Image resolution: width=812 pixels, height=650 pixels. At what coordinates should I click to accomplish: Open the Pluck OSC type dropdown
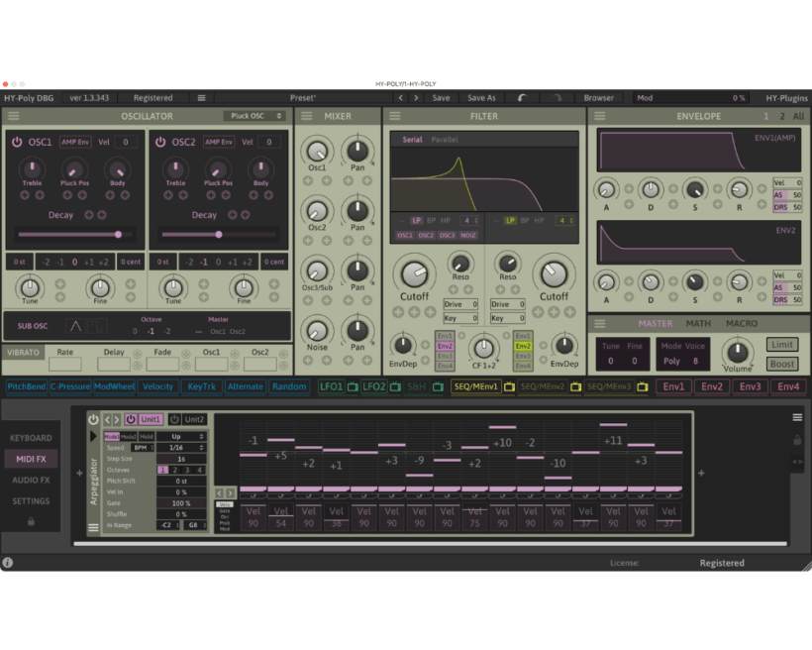coord(254,116)
